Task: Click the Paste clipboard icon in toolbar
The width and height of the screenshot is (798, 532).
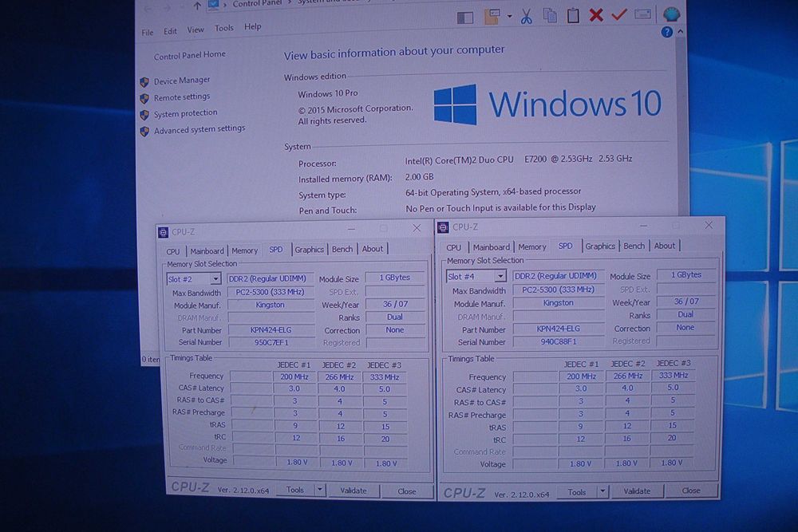Action: 573,15
